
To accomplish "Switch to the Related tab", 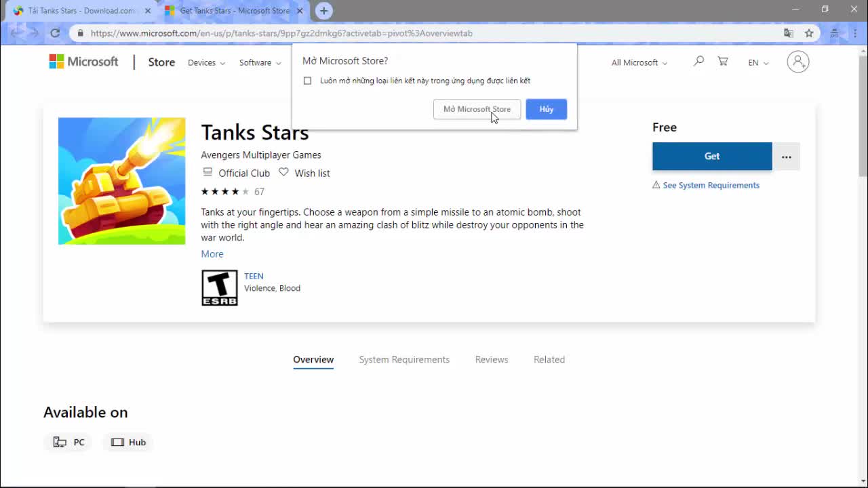I will (549, 359).
